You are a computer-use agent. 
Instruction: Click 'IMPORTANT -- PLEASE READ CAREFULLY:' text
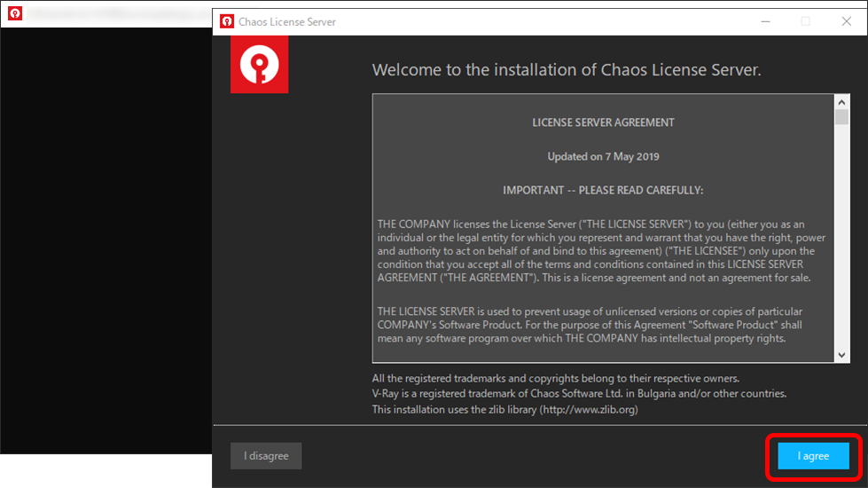(603, 190)
